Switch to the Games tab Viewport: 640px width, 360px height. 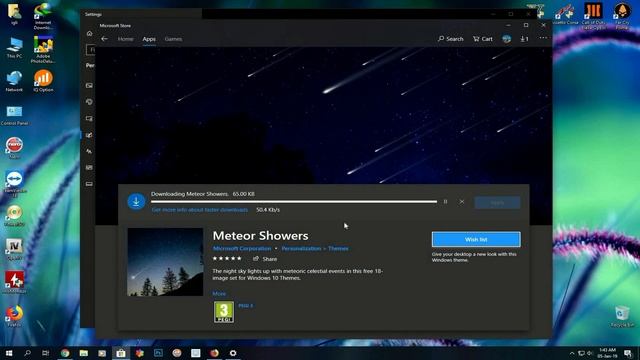(173, 39)
